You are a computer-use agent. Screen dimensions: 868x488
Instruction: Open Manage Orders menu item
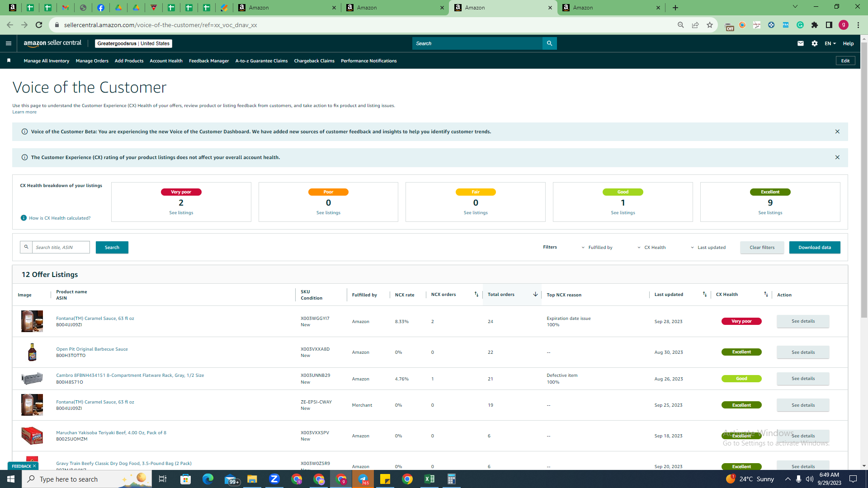coord(92,61)
